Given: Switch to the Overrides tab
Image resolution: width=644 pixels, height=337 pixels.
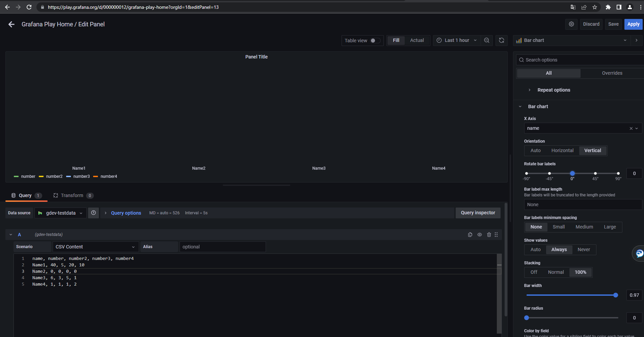Looking at the screenshot, I should coord(612,73).
